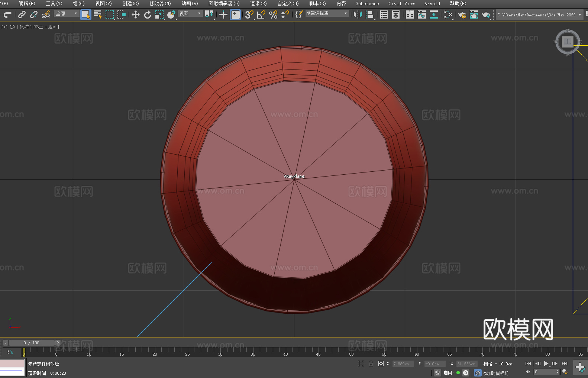Toggle the selection lock icon
This screenshot has width=588, height=378.
[x=371, y=364]
